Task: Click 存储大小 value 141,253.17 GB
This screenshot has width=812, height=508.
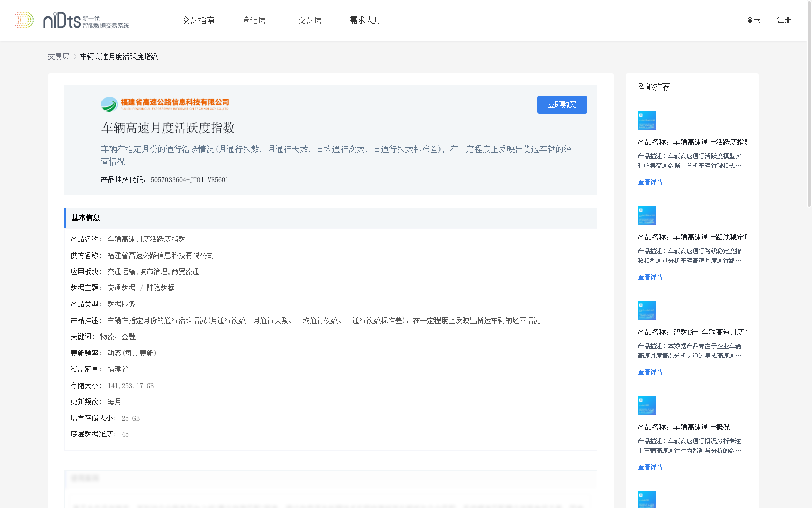Action: click(x=130, y=386)
